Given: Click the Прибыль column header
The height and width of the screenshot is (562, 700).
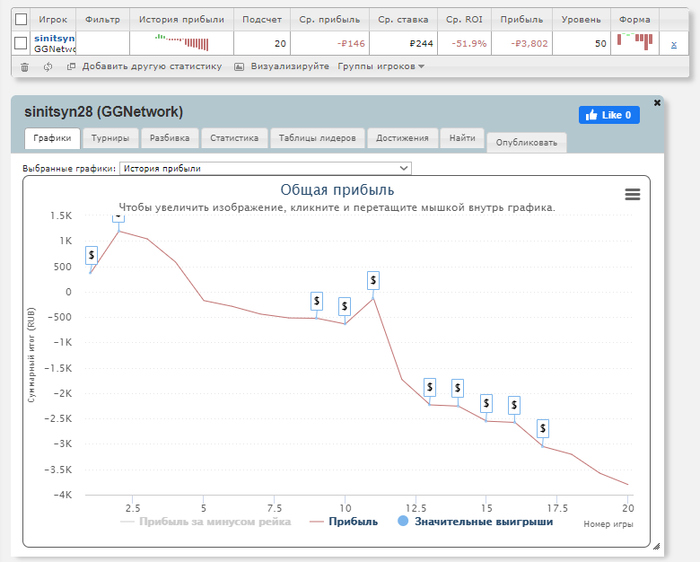Looking at the screenshot, I should pos(521,20).
